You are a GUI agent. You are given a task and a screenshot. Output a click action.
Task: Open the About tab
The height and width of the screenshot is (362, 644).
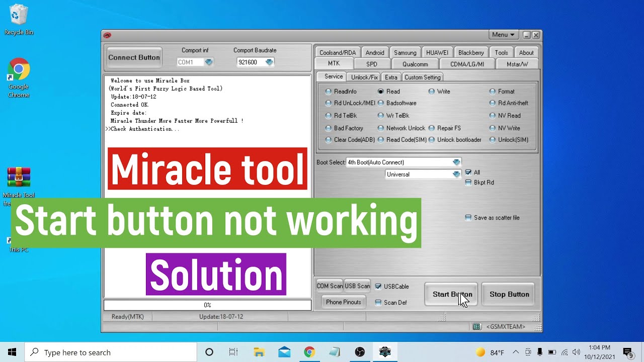tap(526, 52)
